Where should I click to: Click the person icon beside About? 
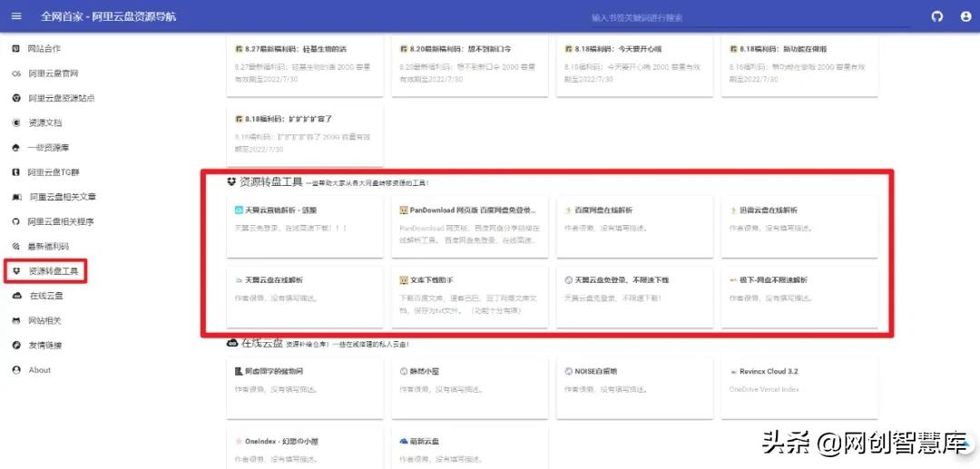click(16, 370)
